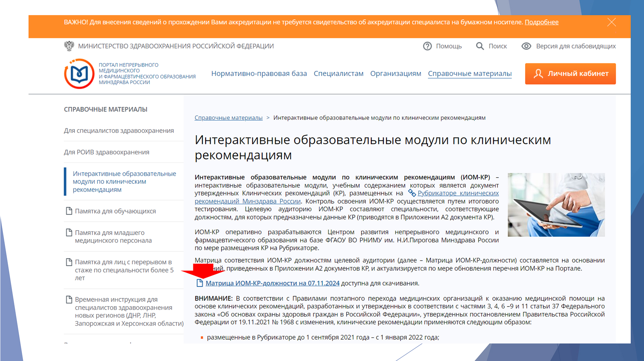Open the Специалистам menu item
Image resolution: width=644 pixels, height=361 pixels.
pos(338,73)
